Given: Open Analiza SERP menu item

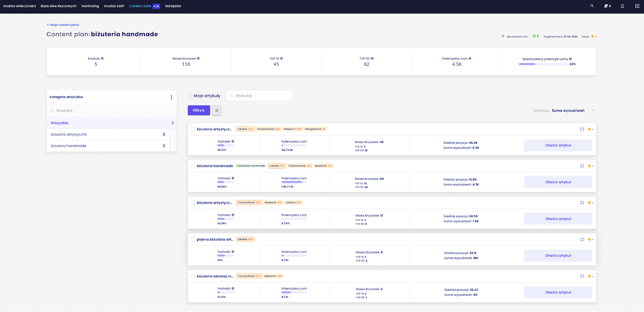Looking at the screenshot, I should pos(114,6).
